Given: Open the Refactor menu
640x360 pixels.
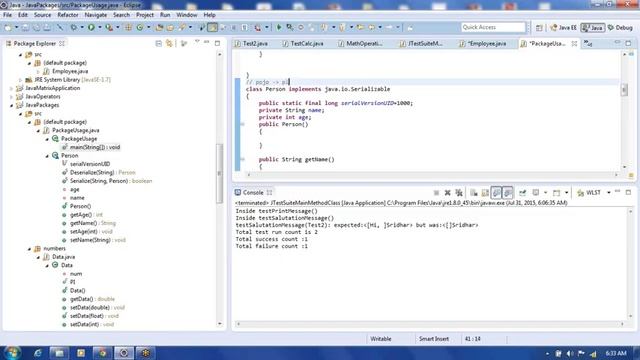Looking at the screenshot, I should (68, 15).
